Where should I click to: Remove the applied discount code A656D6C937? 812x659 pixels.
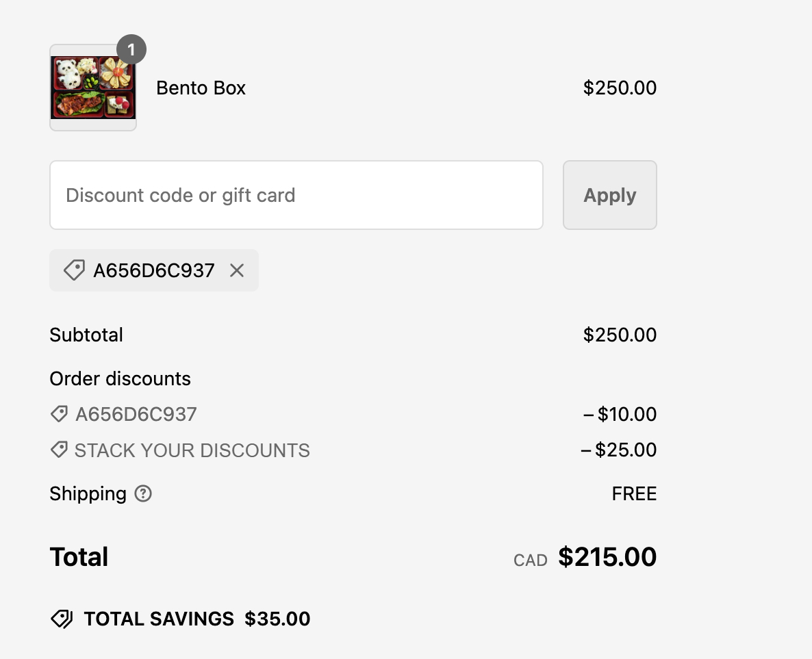237,270
